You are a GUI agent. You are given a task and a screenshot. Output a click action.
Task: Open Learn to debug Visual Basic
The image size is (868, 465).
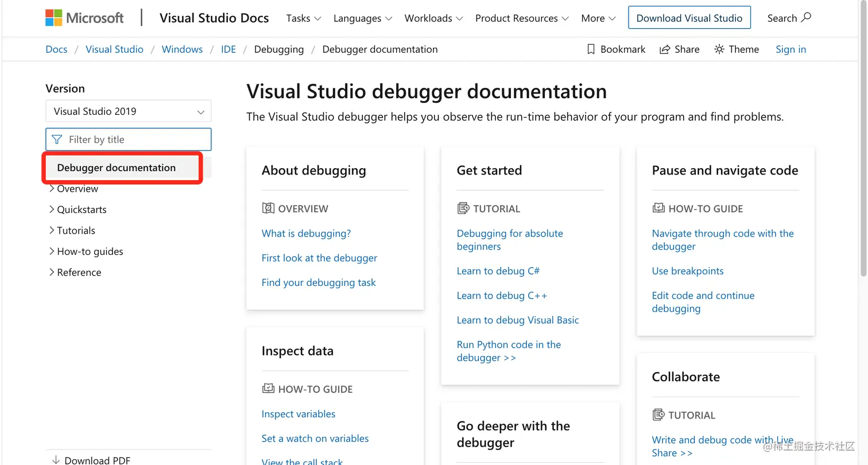click(x=518, y=320)
